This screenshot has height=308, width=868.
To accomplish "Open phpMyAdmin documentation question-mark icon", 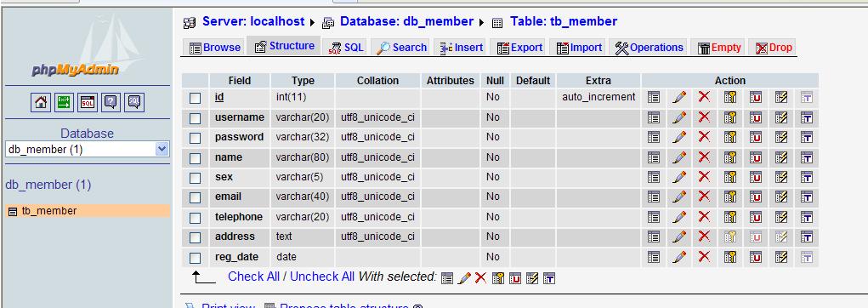I will [111, 102].
